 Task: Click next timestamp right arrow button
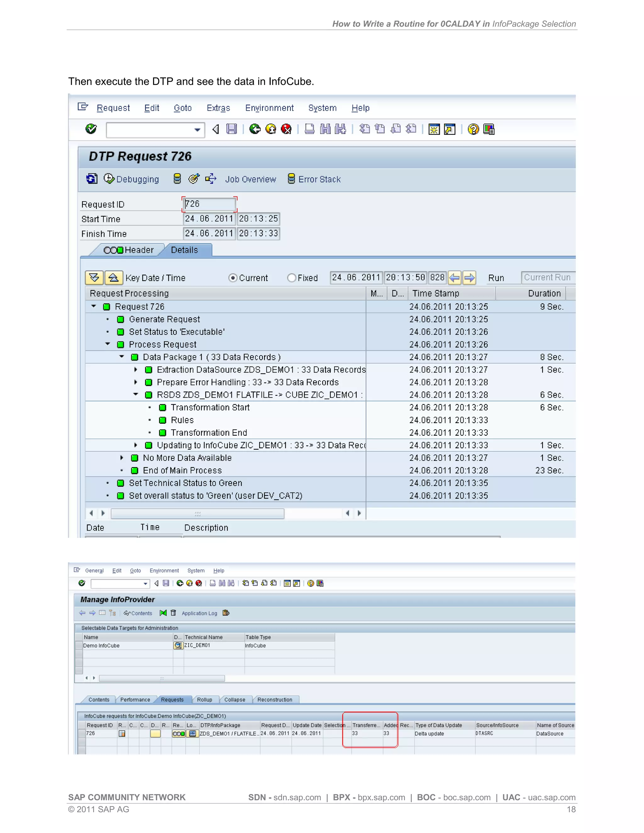pos(469,278)
